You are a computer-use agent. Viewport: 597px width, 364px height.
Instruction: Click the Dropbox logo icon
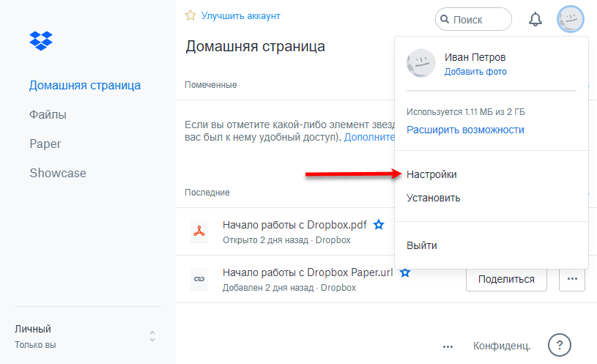[x=41, y=41]
